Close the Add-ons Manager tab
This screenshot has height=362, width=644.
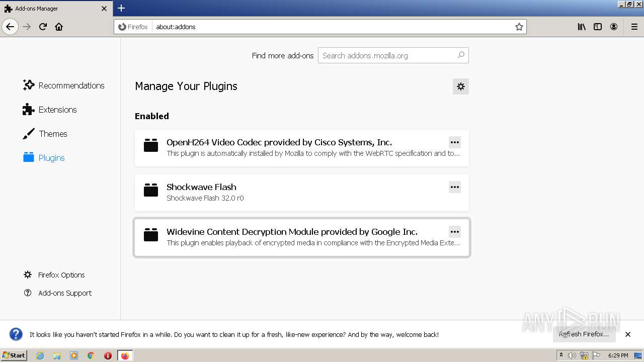click(x=104, y=9)
